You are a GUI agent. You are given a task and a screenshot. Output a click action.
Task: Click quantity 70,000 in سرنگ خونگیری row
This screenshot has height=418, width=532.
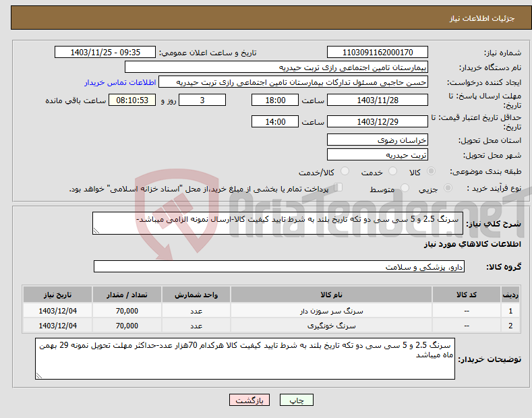click(x=127, y=326)
